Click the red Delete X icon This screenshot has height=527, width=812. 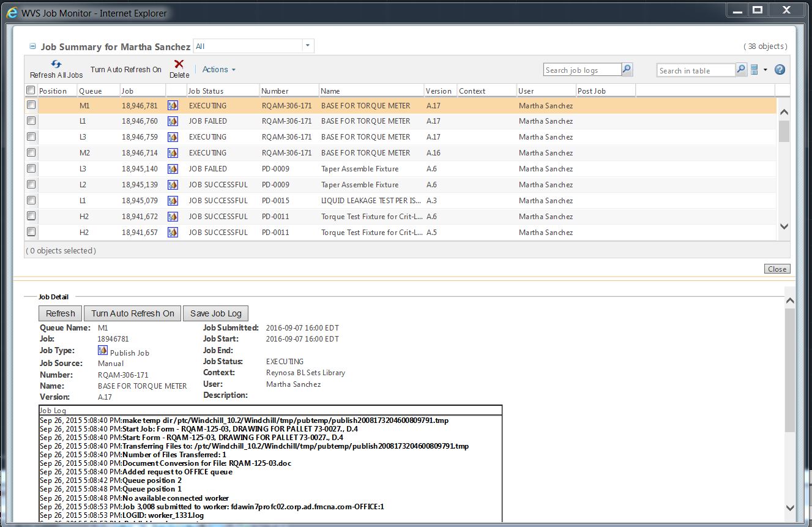tap(179, 64)
